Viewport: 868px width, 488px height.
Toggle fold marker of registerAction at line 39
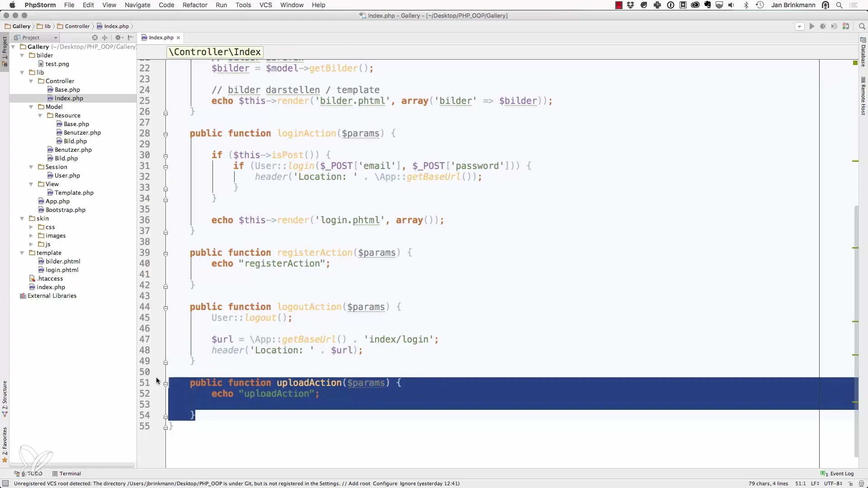pos(165,254)
